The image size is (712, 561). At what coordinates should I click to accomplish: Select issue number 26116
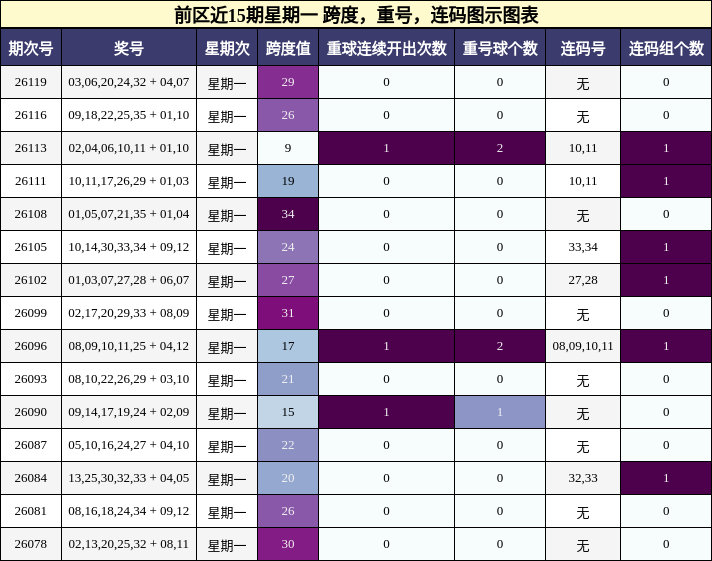31,115
